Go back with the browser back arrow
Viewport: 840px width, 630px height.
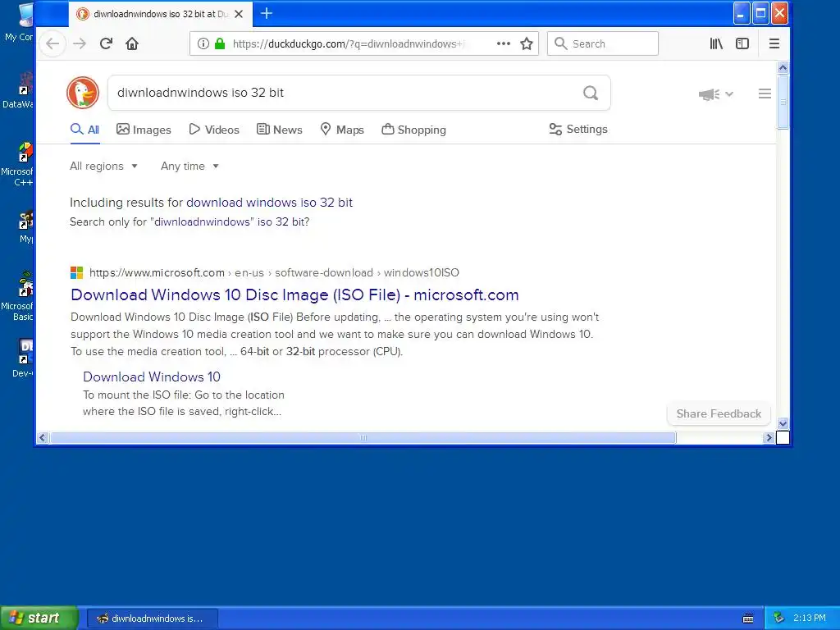[52, 43]
